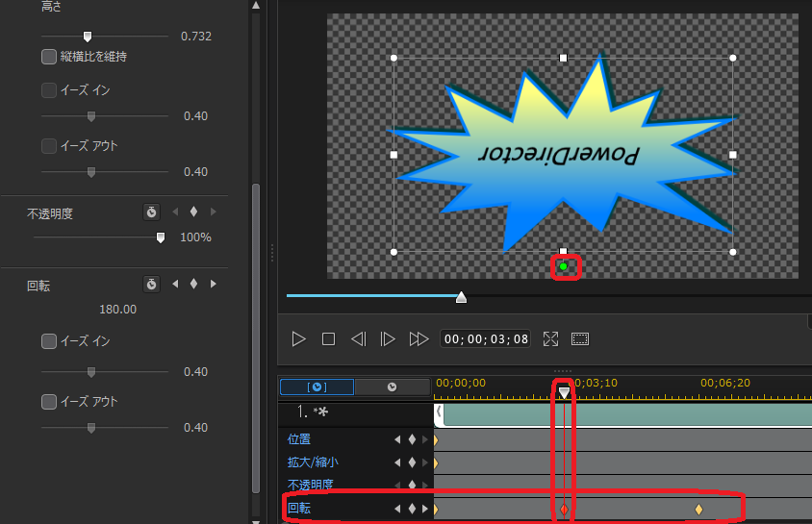This screenshot has width=812, height=524.
Task: Add keyframe on 回転 timeline track
Action: coord(412,509)
